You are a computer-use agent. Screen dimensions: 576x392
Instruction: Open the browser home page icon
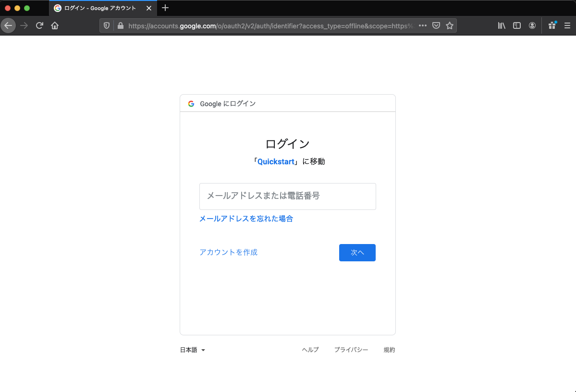point(55,26)
